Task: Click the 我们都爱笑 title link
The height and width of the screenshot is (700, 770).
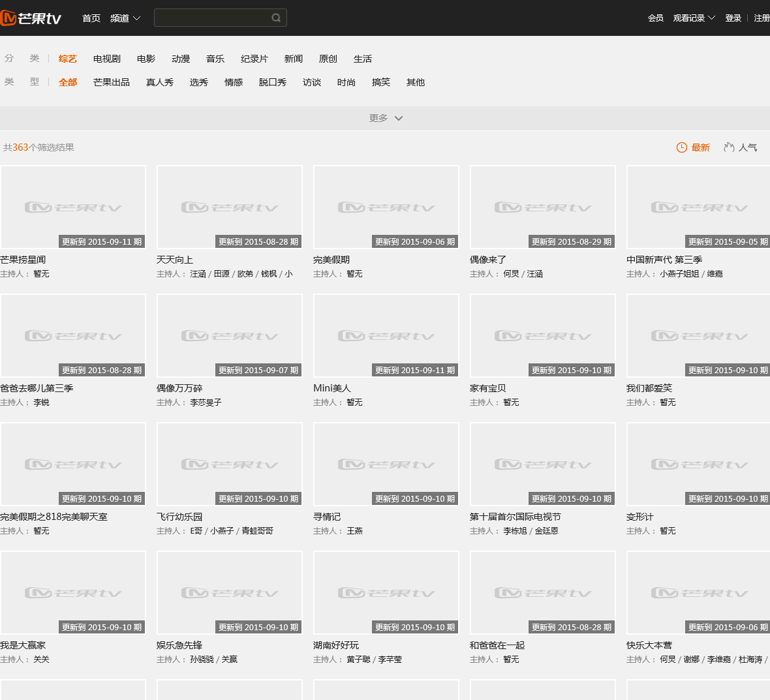Action: coord(649,388)
